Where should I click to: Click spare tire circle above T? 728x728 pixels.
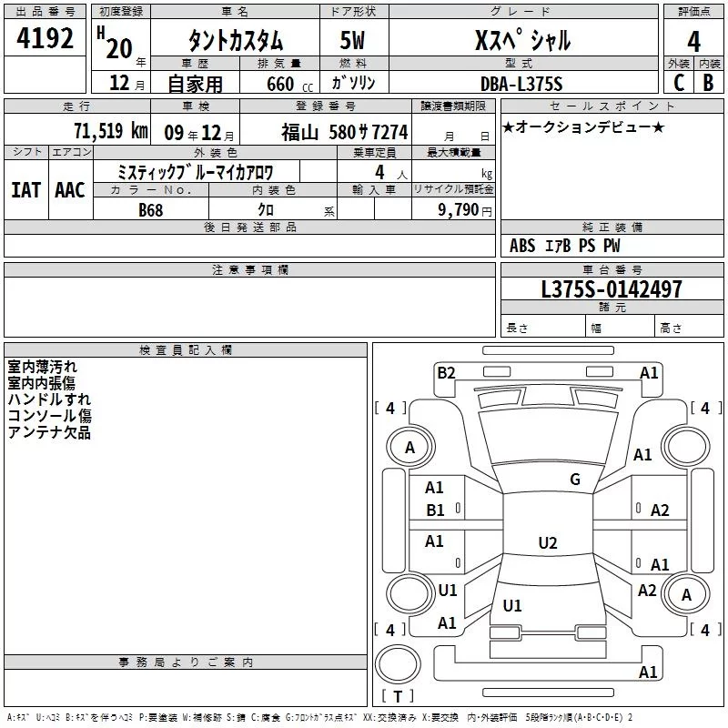[398, 664]
